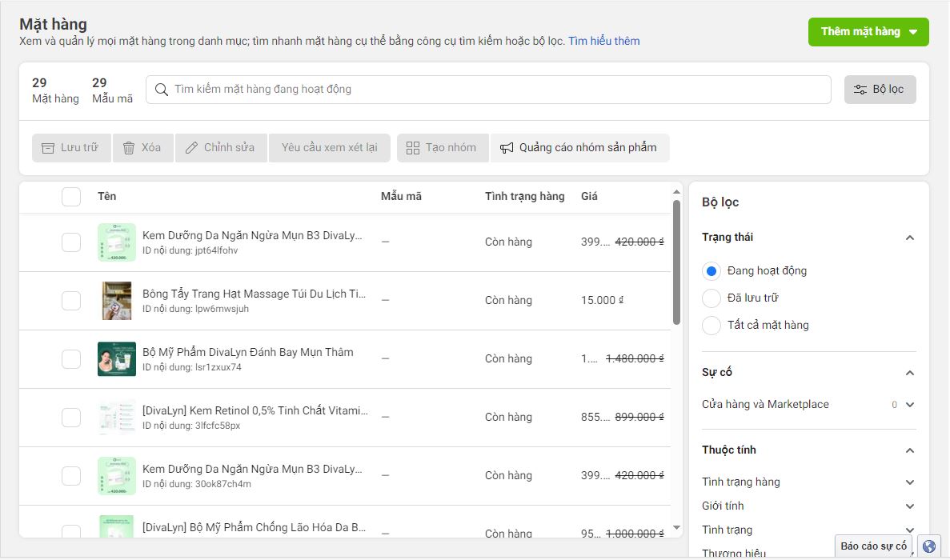
Task: Click the Tạo nhóm grid icon
Action: (413, 148)
